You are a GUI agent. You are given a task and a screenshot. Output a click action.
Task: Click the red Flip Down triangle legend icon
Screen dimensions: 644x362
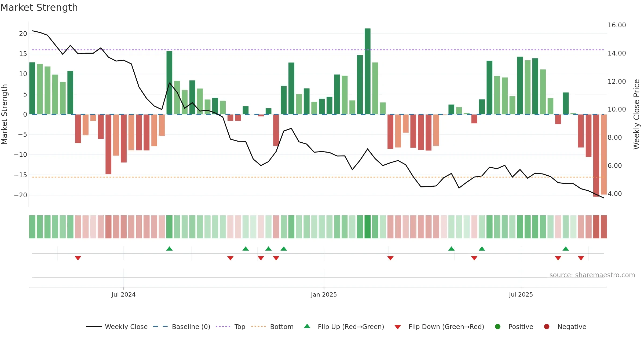[398, 327]
